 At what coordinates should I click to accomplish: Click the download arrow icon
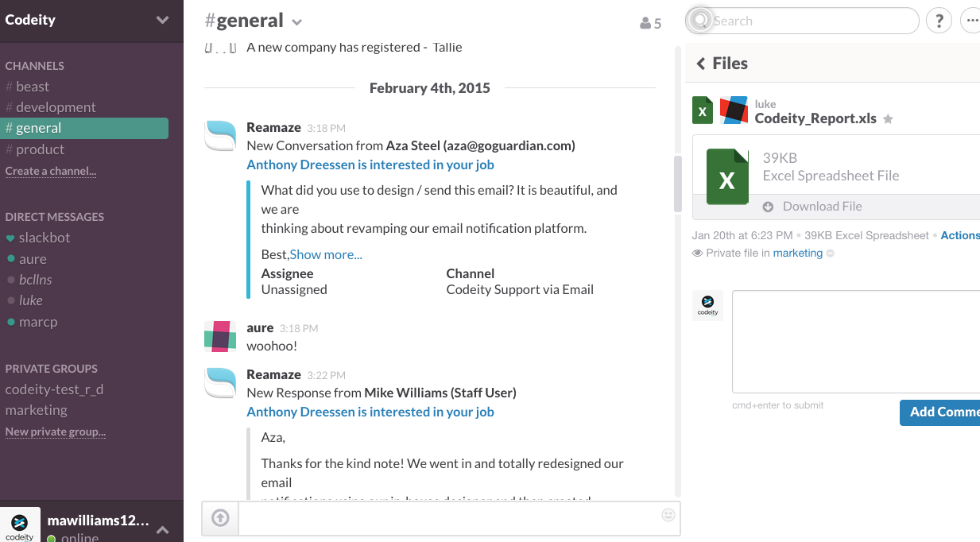click(x=768, y=207)
